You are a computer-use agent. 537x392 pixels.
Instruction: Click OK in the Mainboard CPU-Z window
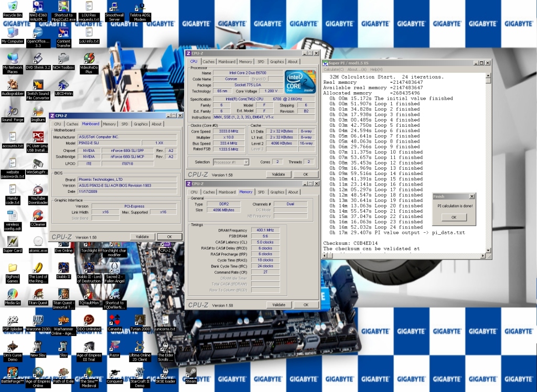coord(169,236)
